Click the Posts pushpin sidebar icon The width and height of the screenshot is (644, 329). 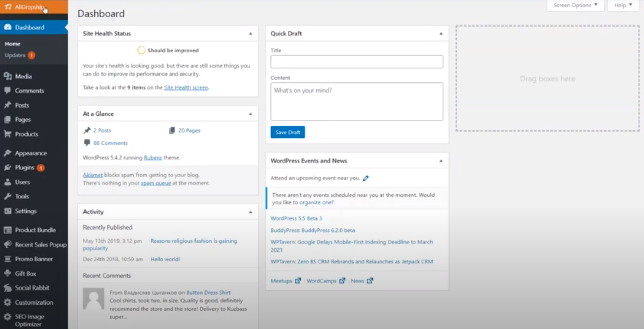(x=7, y=105)
